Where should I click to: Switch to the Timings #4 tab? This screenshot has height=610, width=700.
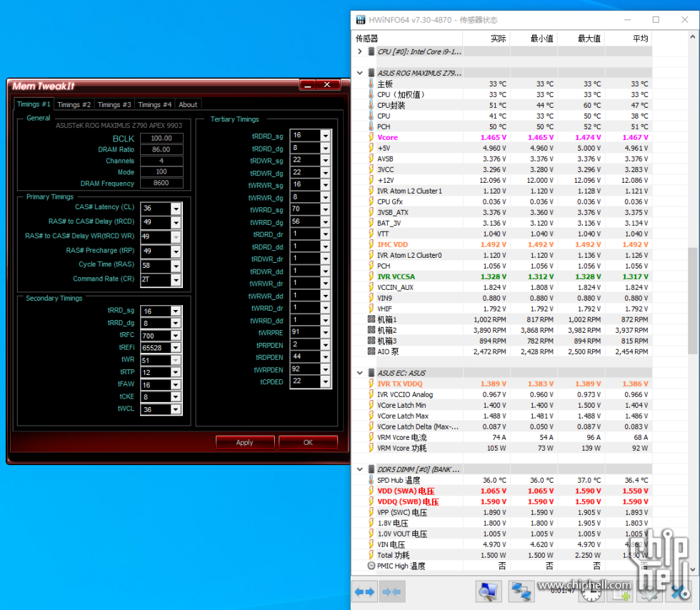tap(154, 104)
